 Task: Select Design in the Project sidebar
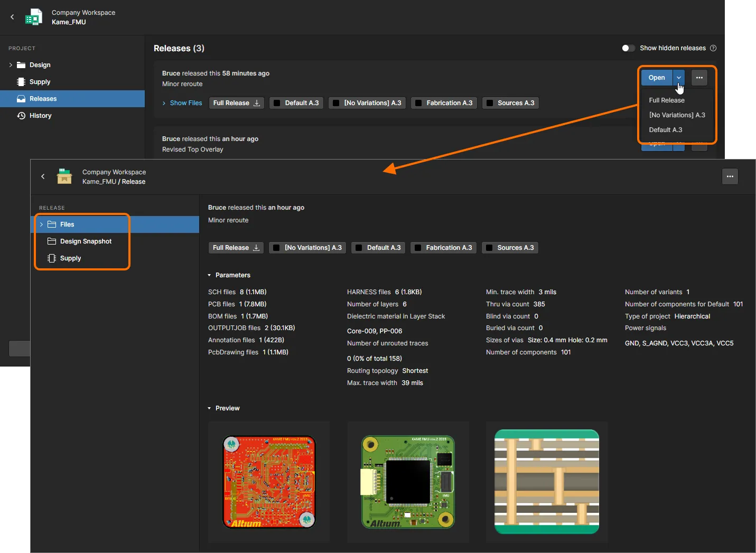(72, 65)
